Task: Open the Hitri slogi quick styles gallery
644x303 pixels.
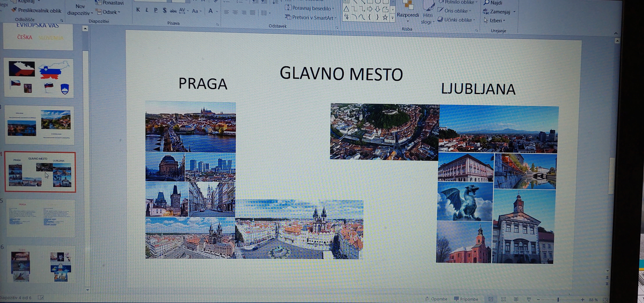Action: pos(428,13)
